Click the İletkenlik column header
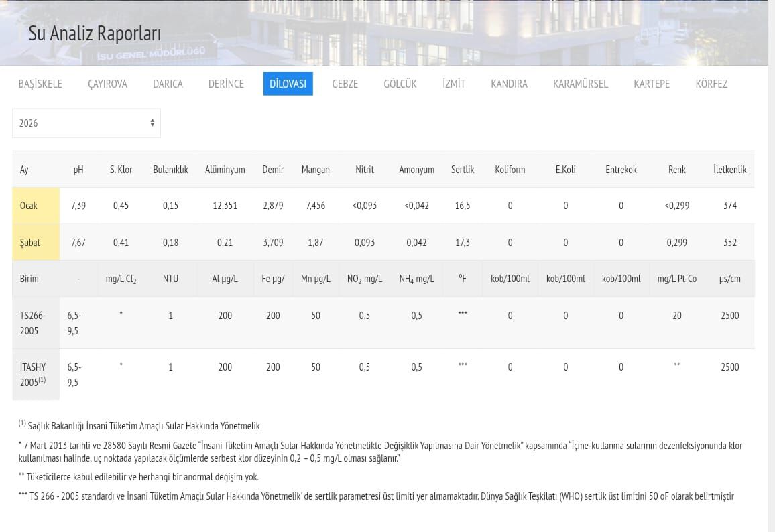This screenshot has height=532, width=775. point(729,170)
